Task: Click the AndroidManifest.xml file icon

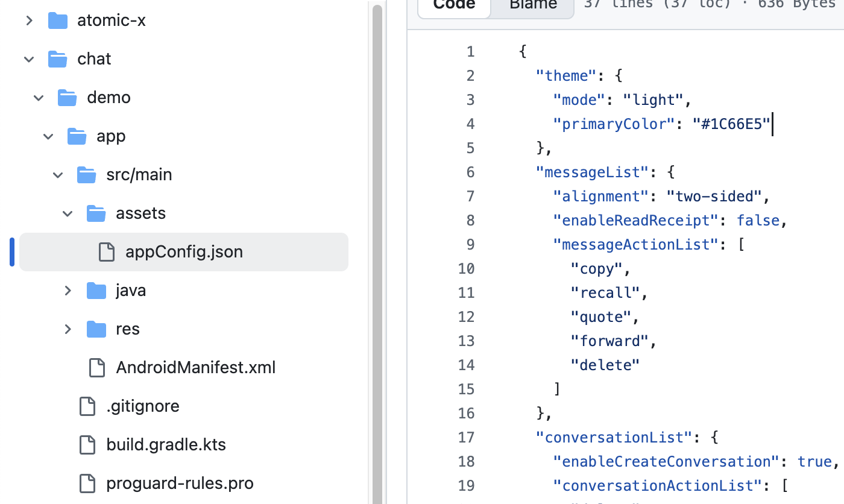Action: pos(96,368)
